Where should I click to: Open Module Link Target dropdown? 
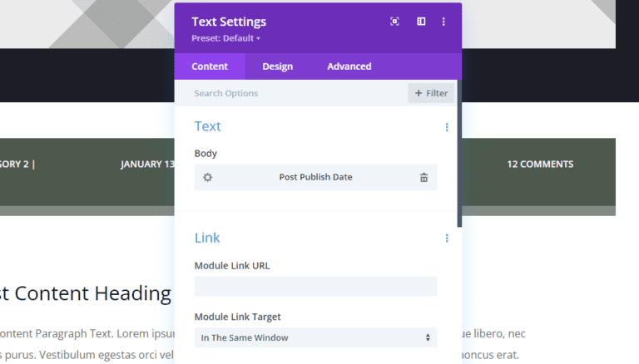[315, 337]
